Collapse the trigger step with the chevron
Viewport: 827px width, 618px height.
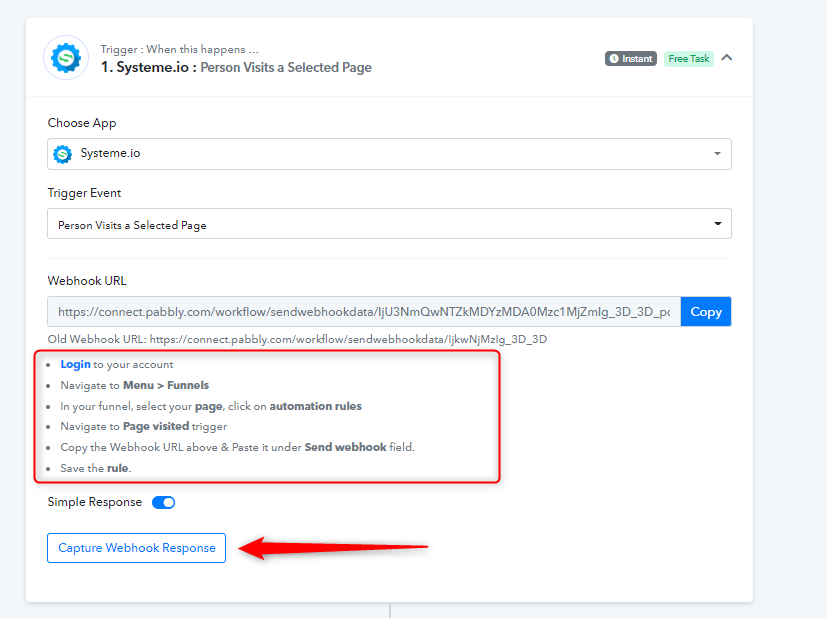click(727, 57)
